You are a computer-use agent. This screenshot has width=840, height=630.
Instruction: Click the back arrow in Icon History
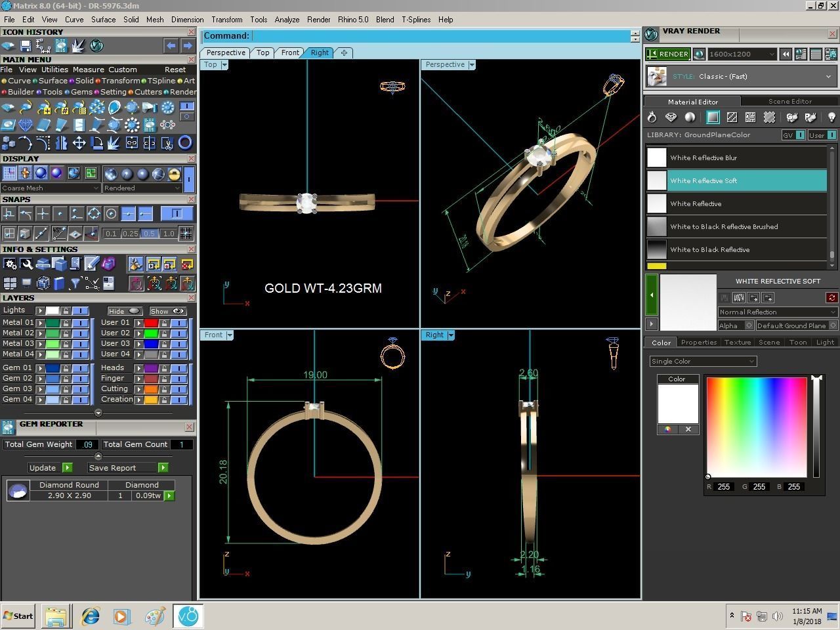(171, 46)
